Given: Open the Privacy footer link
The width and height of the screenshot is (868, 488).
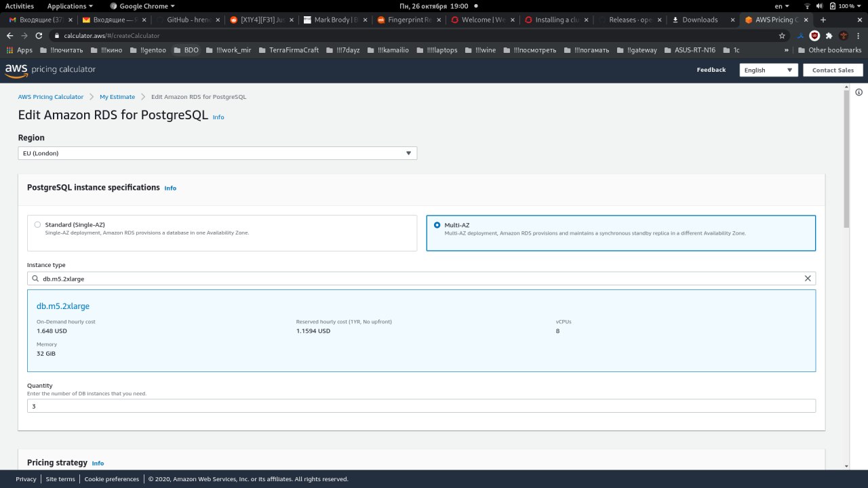Looking at the screenshot, I should [x=26, y=479].
